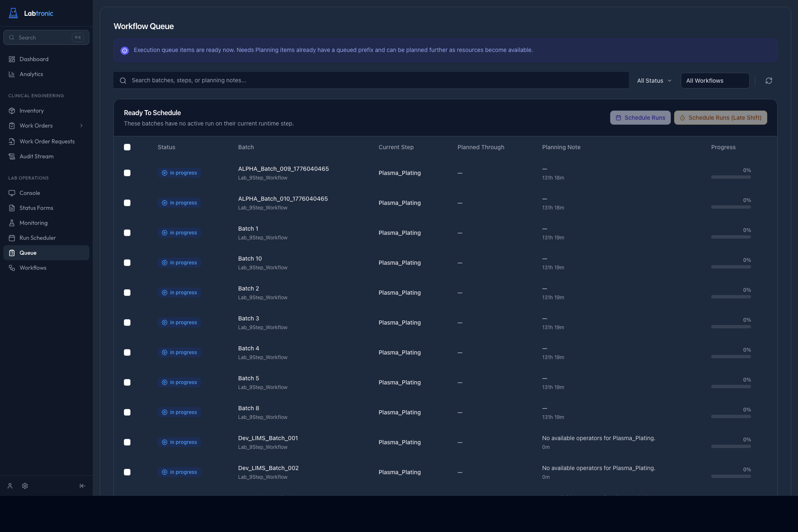The height and width of the screenshot is (532, 798).
Task: Open the Run Scheduler
Action: point(37,238)
